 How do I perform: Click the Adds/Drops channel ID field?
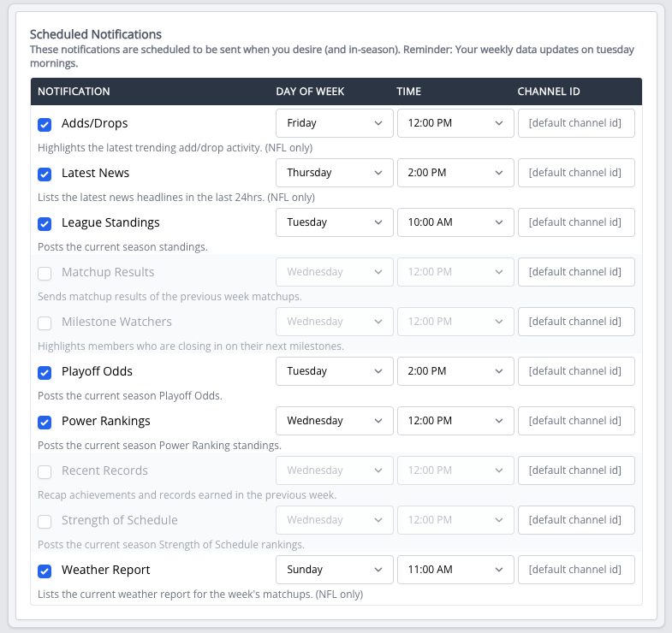(x=576, y=123)
